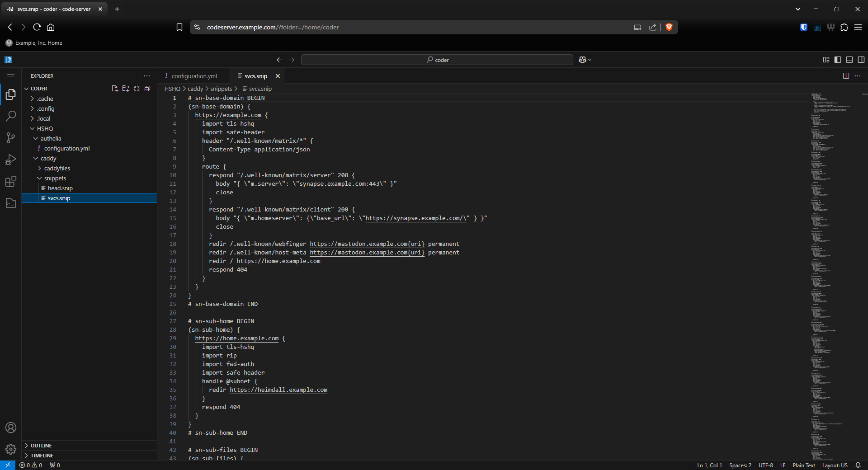Viewport: 868px width, 470px height.
Task: Click Spaces: 2 indentation setting
Action: click(x=740, y=465)
